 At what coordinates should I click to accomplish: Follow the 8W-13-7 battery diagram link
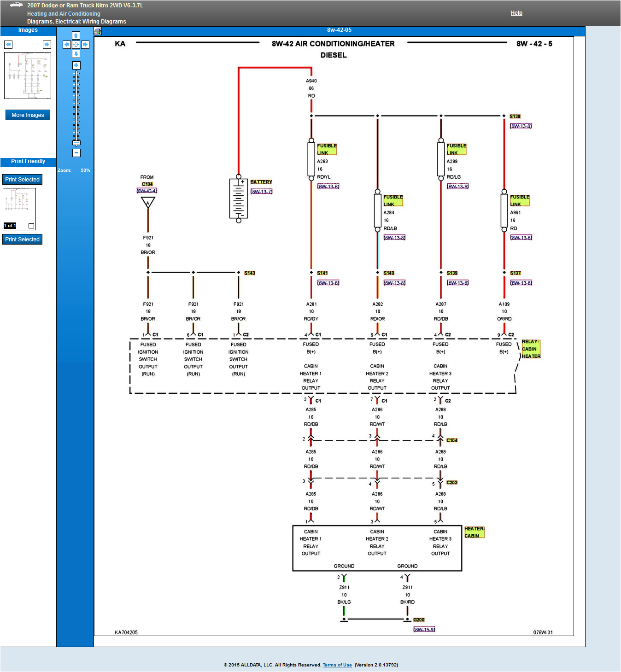(261, 191)
